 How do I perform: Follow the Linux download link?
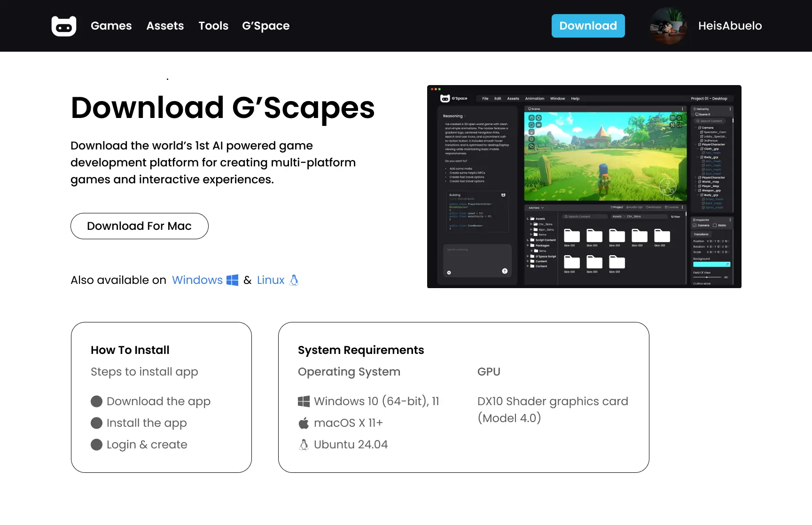click(271, 280)
